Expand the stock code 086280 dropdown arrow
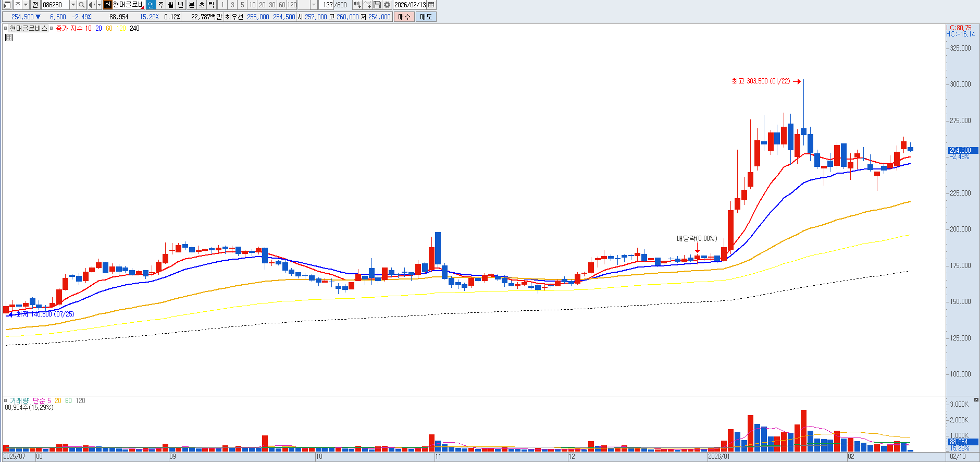The width and height of the screenshot is (980, 462). coord(73,5)
